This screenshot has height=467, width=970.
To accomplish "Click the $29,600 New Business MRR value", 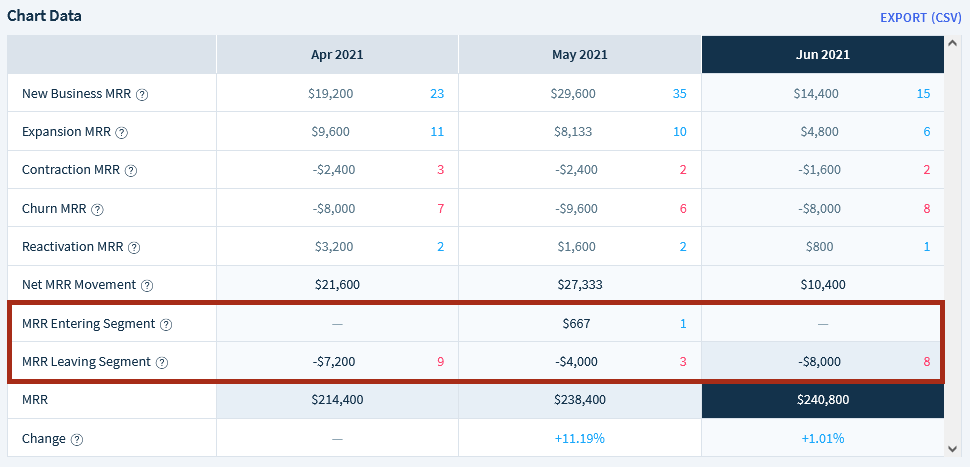I will coord(573,93).
